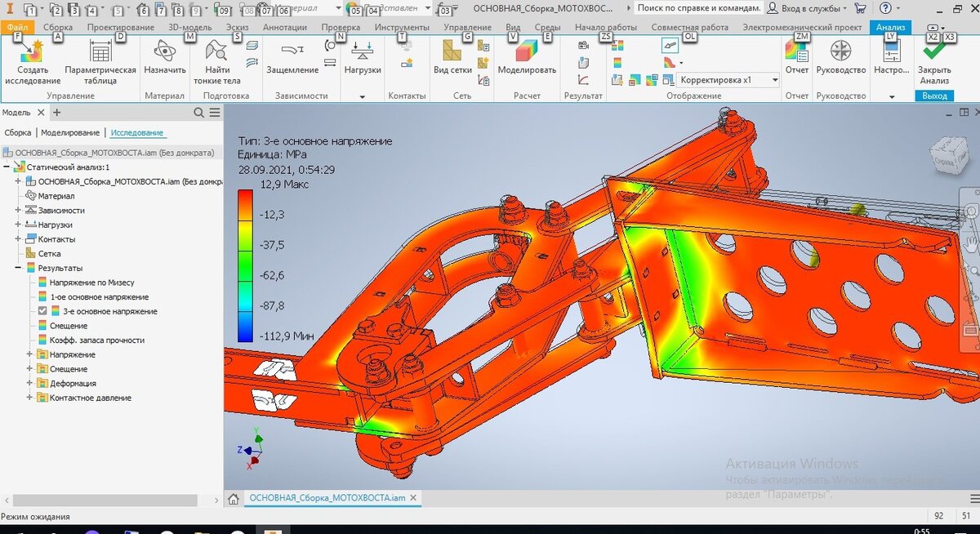980x534 pixels.
Task: Click the local mesh control icon in Сеть
Action: click(x=483, y=62)
